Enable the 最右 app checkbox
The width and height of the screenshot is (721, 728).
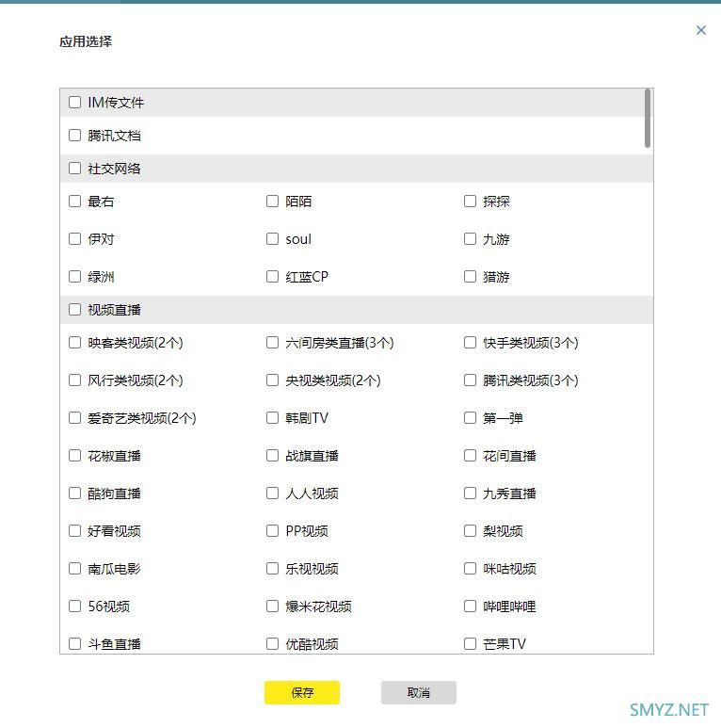tap(74, 201)
